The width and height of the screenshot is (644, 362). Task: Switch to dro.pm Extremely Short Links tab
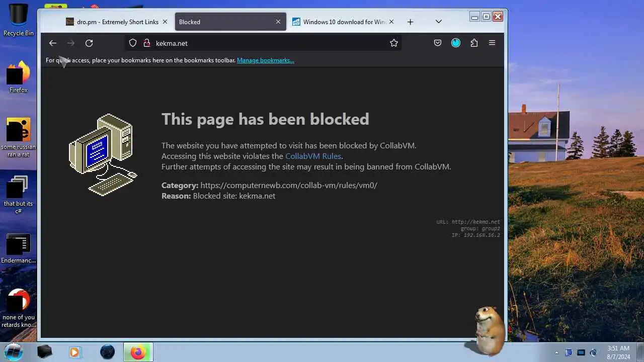[118, 22]
